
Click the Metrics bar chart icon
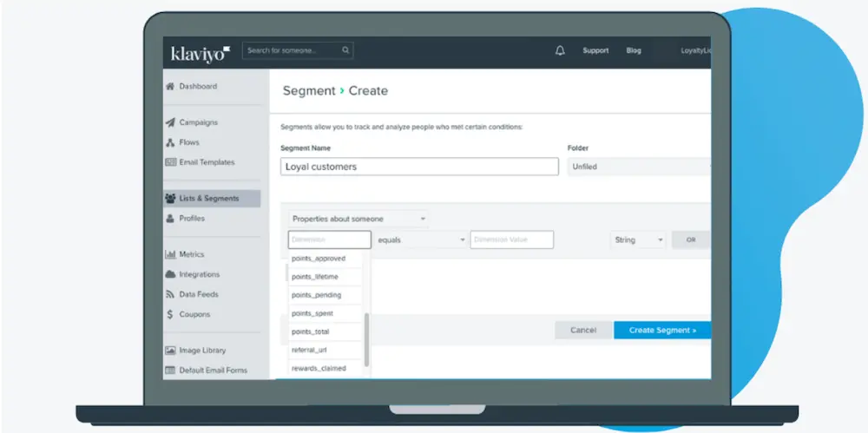click(x=170, y=254)
